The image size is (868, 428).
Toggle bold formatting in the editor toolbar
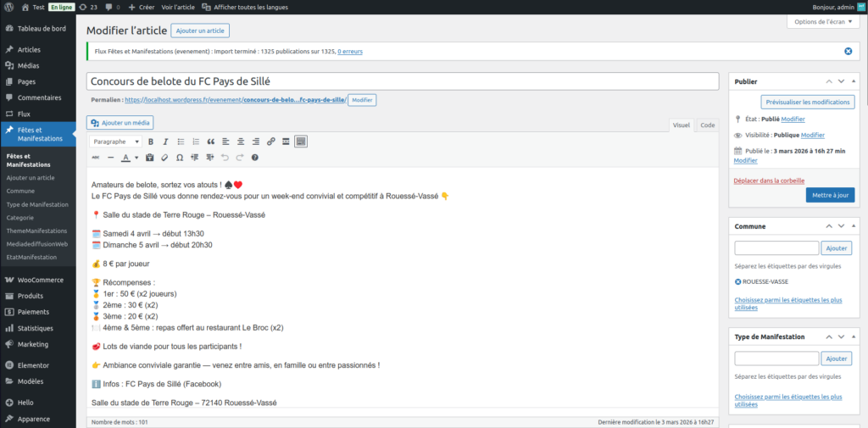(x=151, y=142)
